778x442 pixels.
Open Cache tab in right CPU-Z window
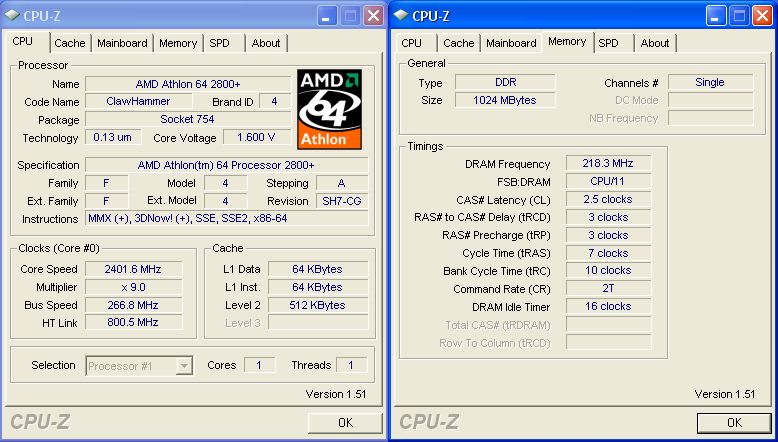pos(459,43)
